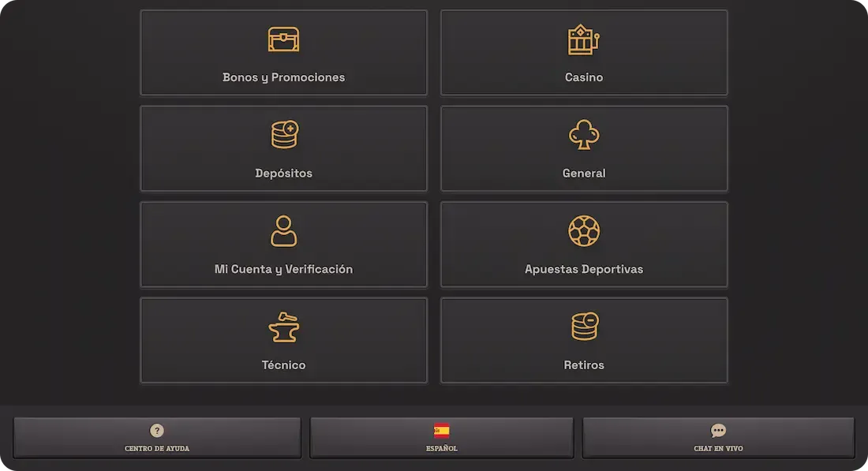Open Mi Cuenta y Verificación section

point(283,244)
